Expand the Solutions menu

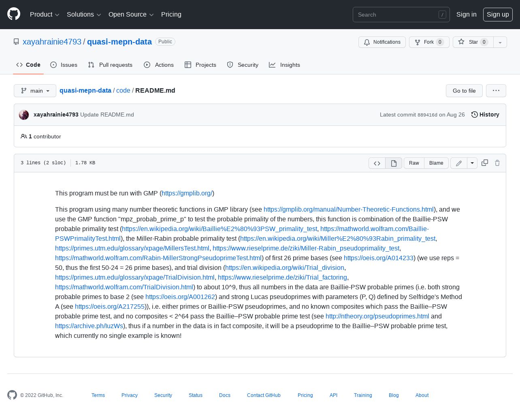click(84, 15)
